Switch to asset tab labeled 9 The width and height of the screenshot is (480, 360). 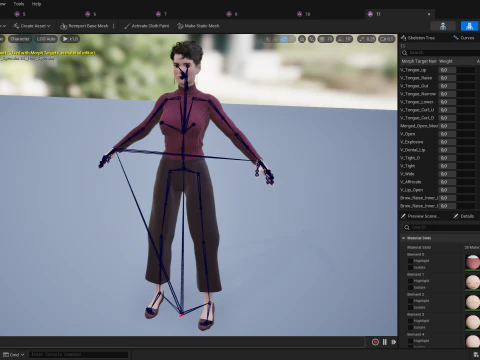[x=232, y=14]
